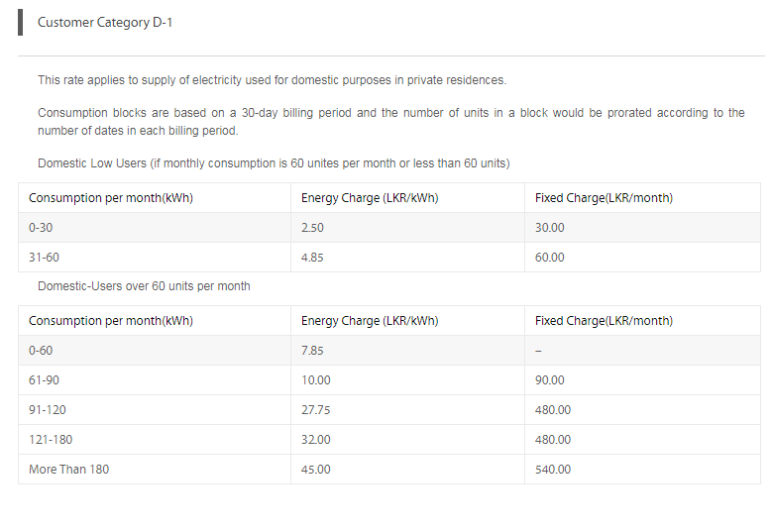Select the 31-60 consumption row
772x532 pixels.
[388, 258]
